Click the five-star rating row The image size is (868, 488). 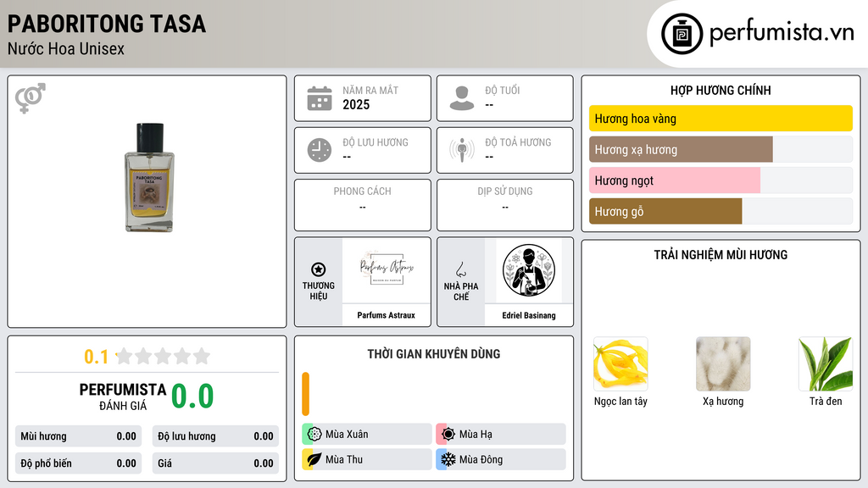point(164,356)
